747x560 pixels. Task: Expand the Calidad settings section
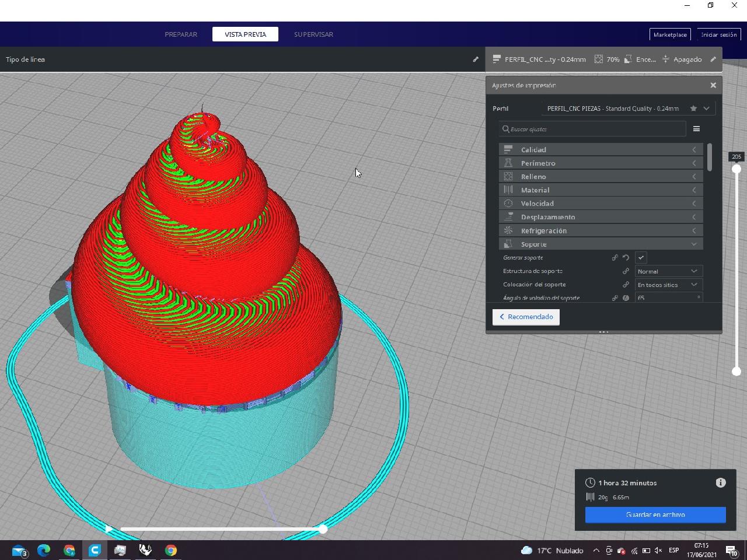coord(601,150)
